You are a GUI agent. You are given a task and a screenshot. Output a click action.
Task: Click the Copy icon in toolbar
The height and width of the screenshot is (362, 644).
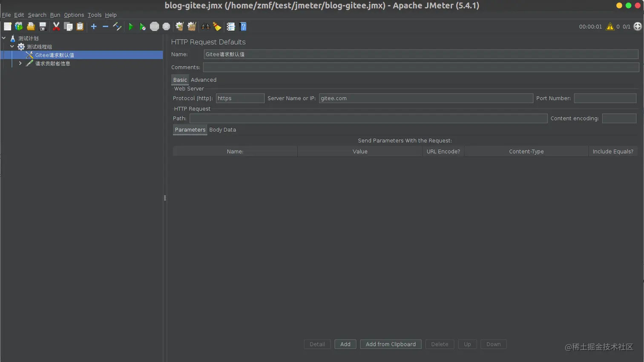pyautogui.click(x=68, y=26)
